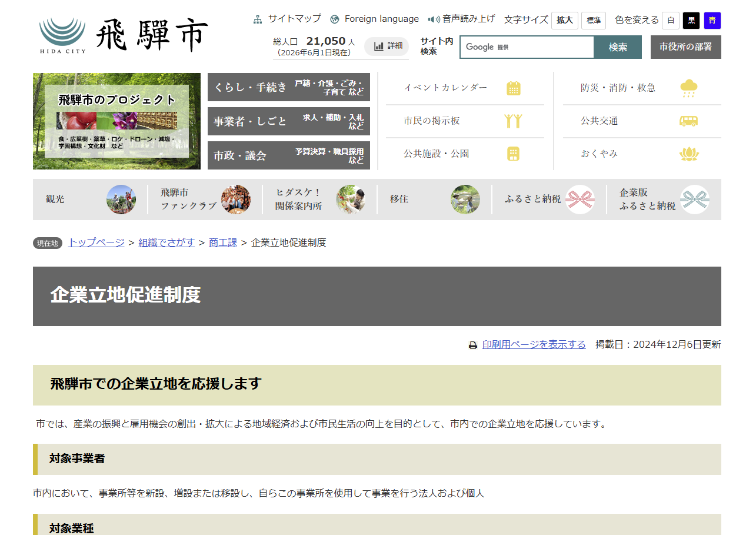Click the 観光 circular photo
Viewport: 756px width, 535px height.
coord(121,200)
